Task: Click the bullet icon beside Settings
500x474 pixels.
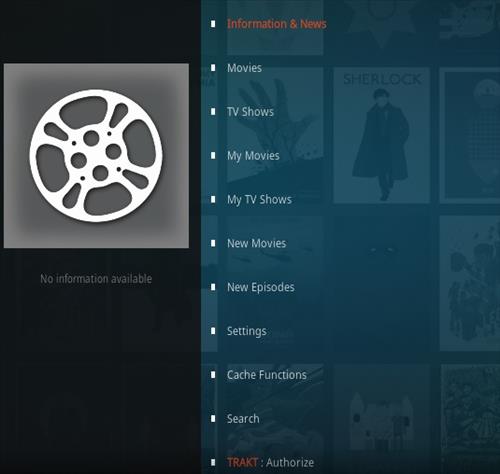Action: 213,331
